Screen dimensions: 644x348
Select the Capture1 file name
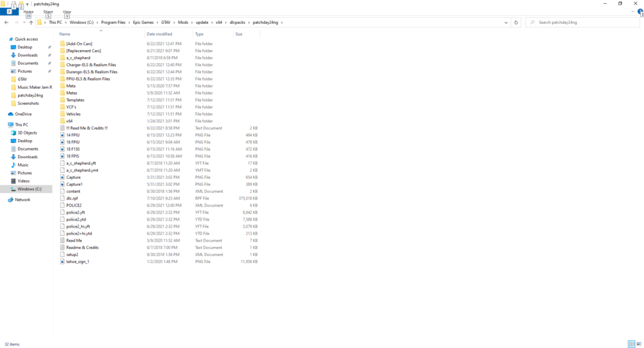(74, 184)
